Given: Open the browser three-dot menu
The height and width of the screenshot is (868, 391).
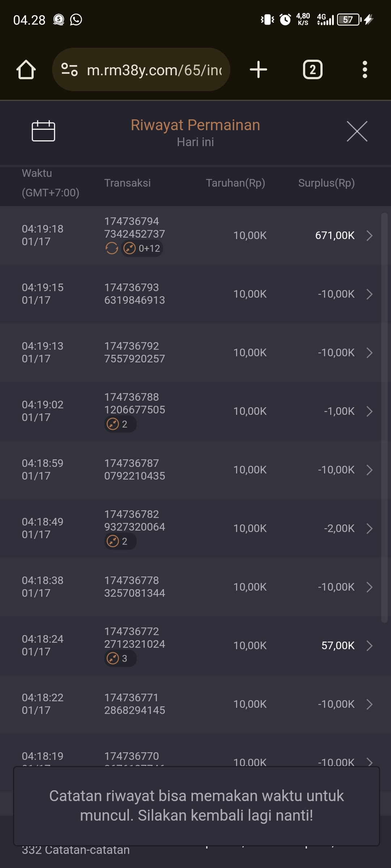Looking at the screenshot, I should [365, 69].
